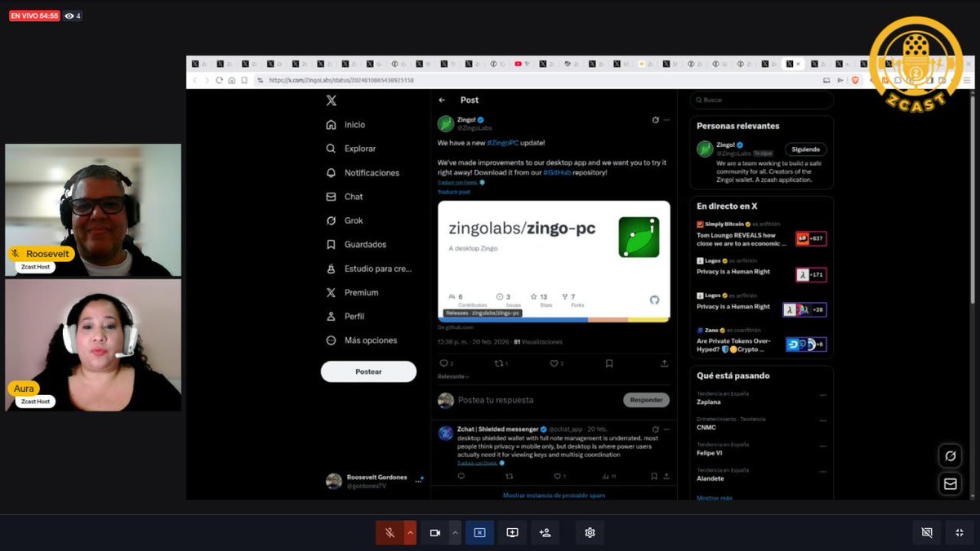Open the zingolabs/zingo-pc GitHub card
The width and height of the screenshot is (980, 551).
click(x=554, y=260)
